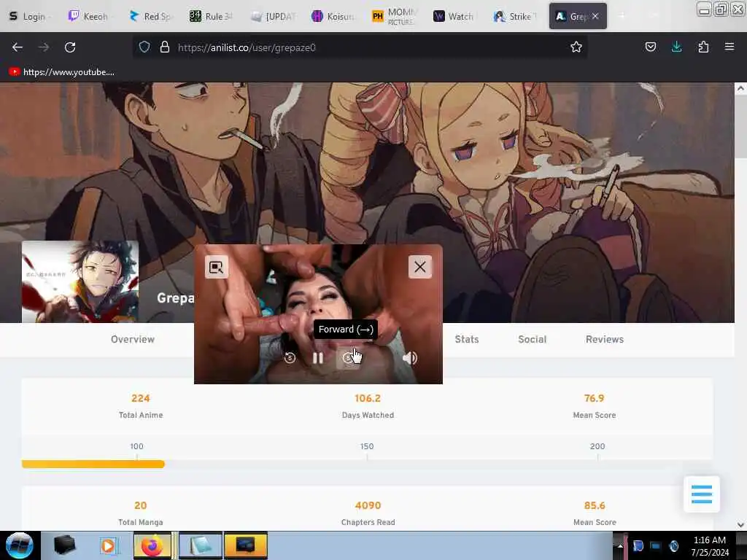Reload the AniList page
The width and height of the screenshot is (747, 560).
pos(70,47)
